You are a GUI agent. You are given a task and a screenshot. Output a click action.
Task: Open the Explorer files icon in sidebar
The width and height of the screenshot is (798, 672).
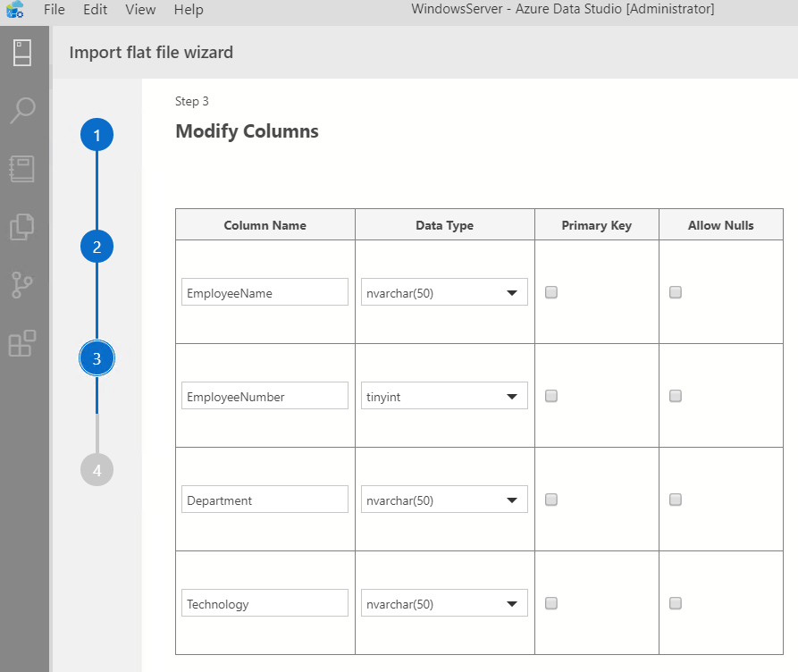pos(21,227)
